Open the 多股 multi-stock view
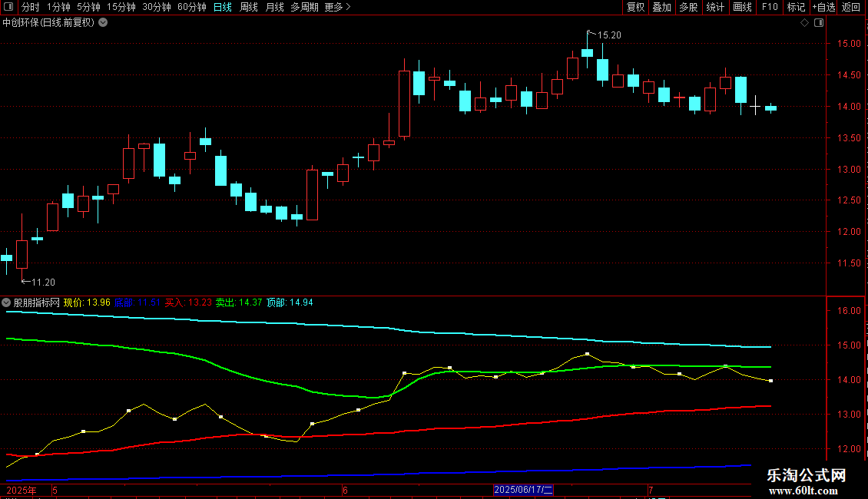Viewport: 868px width, 499px height. [688, 7]
